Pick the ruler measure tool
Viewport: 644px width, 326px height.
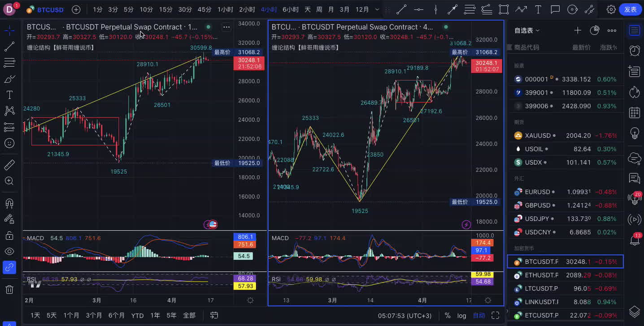point(9,165)
